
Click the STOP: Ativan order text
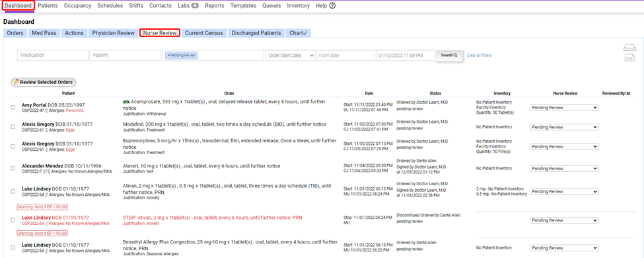tap(212, 218)
